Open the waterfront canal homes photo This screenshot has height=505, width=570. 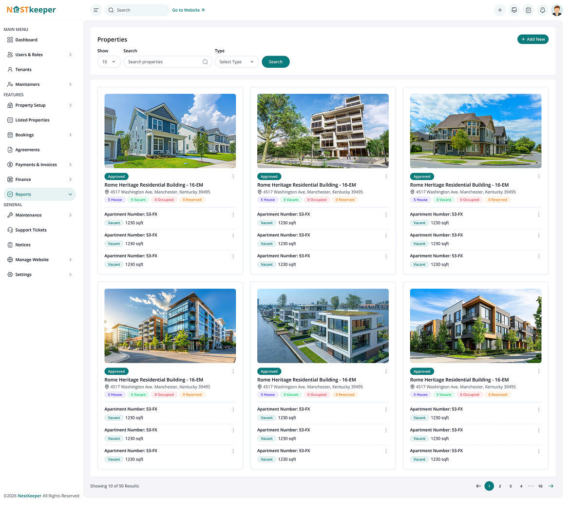click(323, 326)
